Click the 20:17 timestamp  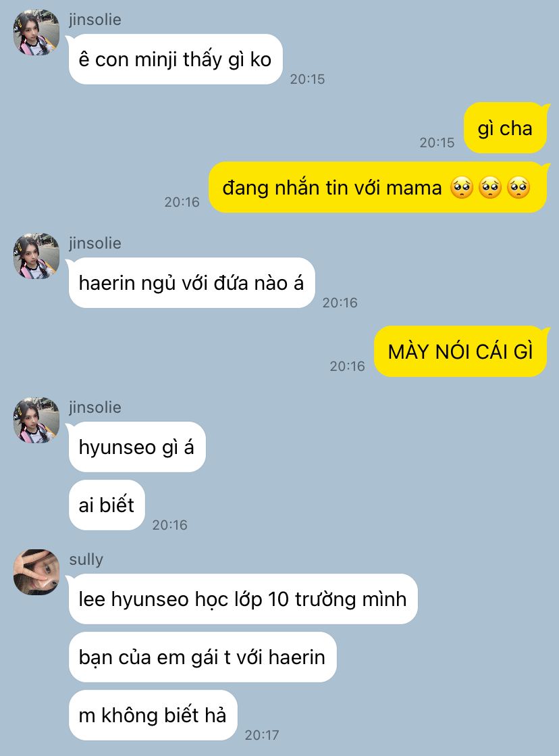pos(262,735)
